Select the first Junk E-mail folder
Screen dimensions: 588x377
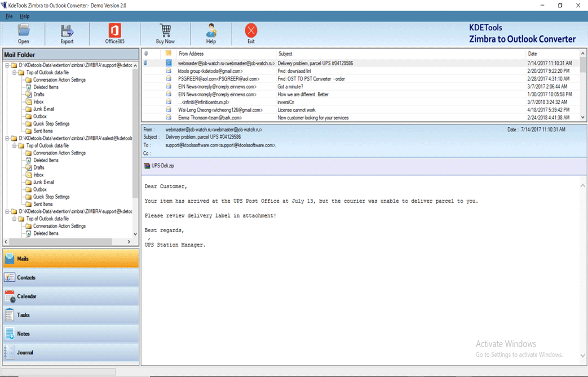(x=43, y=109)
